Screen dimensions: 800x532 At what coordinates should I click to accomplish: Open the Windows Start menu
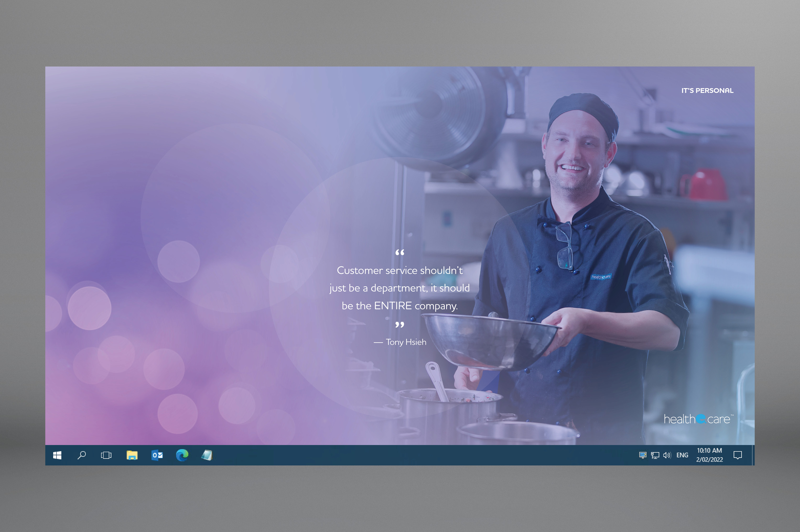(57, 455)
